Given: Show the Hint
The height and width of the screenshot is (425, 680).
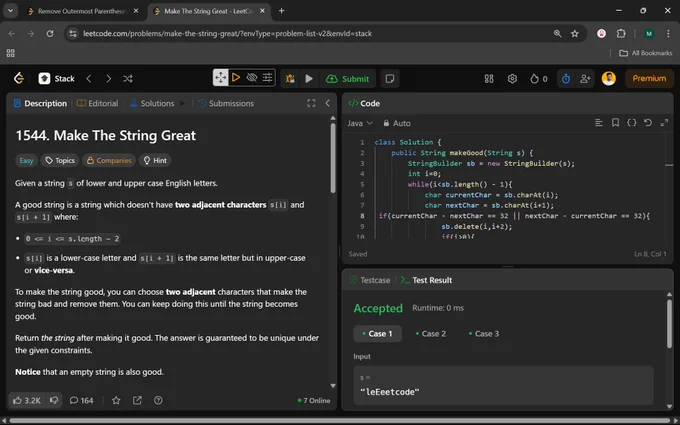Looking at the screenshot, I should pyautogui.click(x=155, y=160).
